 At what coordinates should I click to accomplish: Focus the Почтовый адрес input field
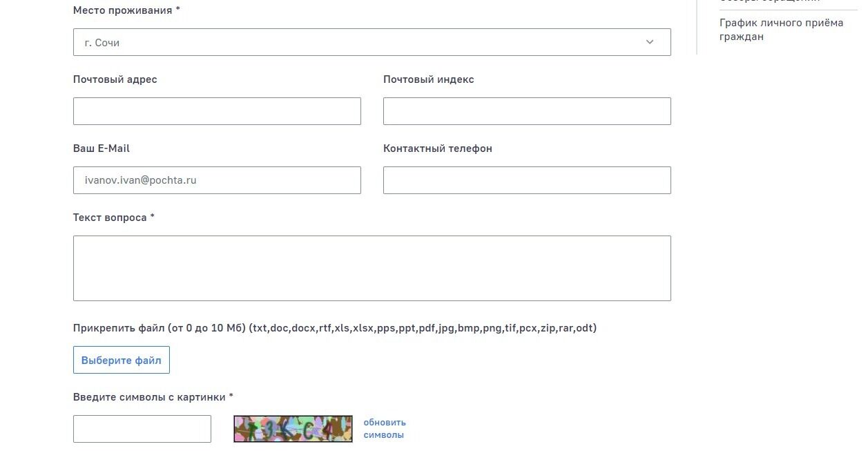point(217,111)
